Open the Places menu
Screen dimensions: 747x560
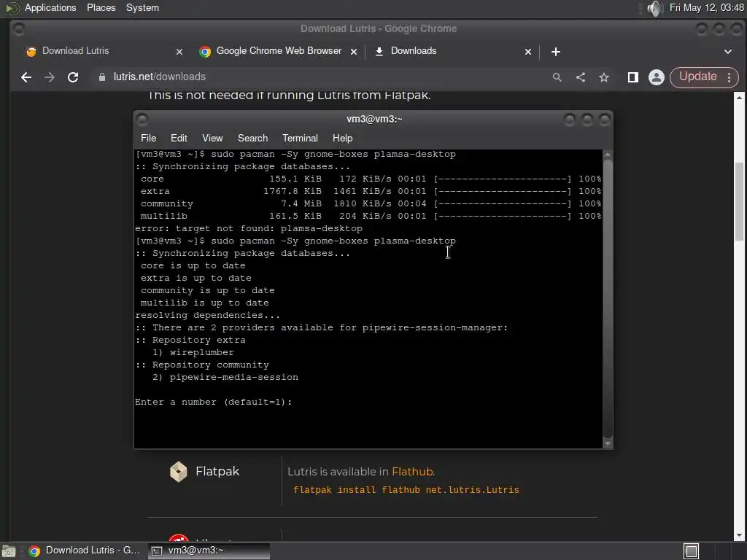pos(101,7)
